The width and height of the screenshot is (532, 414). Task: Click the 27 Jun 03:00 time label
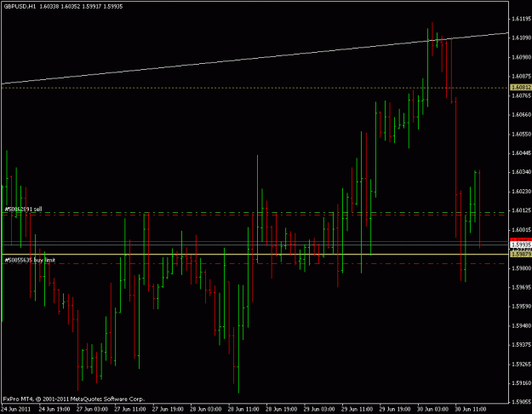coord(92,409)
